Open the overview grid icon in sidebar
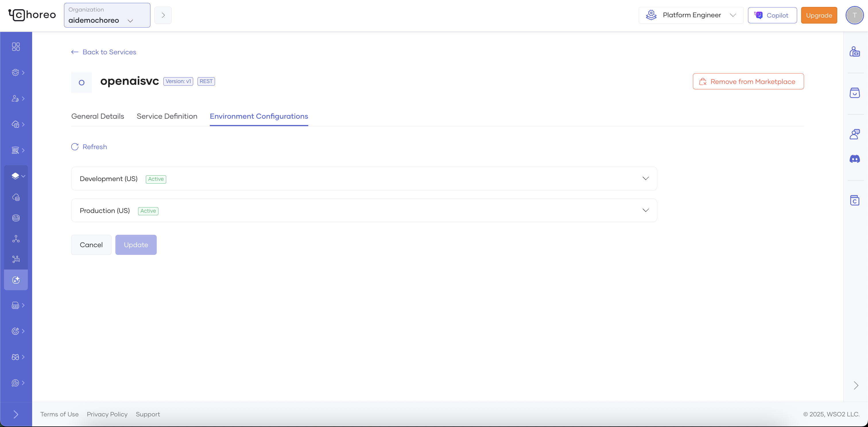The image size is (868, 427). pyautogui.click(x=16, y=47)
